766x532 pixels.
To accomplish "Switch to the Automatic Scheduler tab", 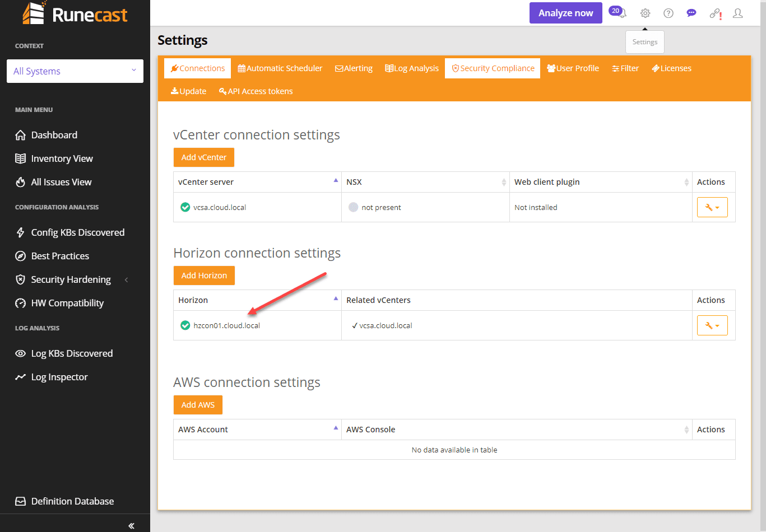I will [x=280, y=68].
